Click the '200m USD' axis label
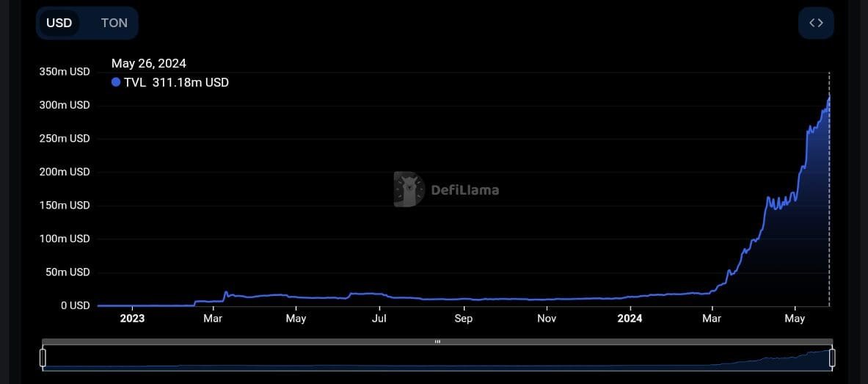The width and height of the screenshot is (868, 384). [65, 173]
